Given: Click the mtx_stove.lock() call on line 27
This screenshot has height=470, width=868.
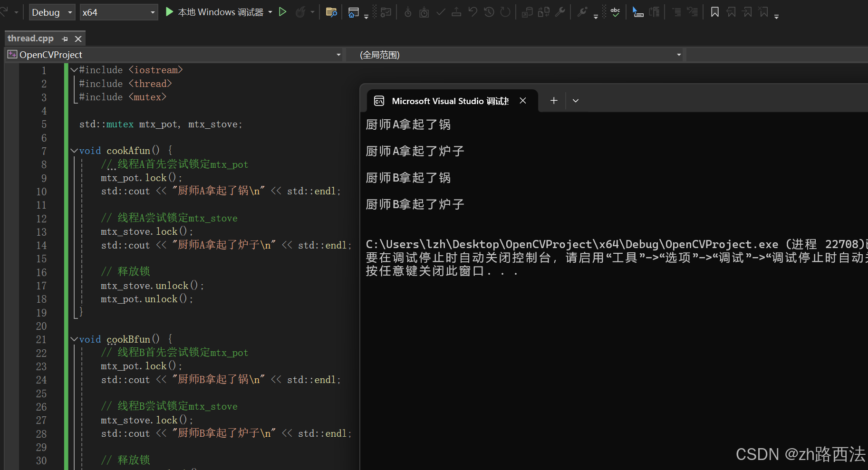Looking at the screenshot, I should [x=147, y=421].
